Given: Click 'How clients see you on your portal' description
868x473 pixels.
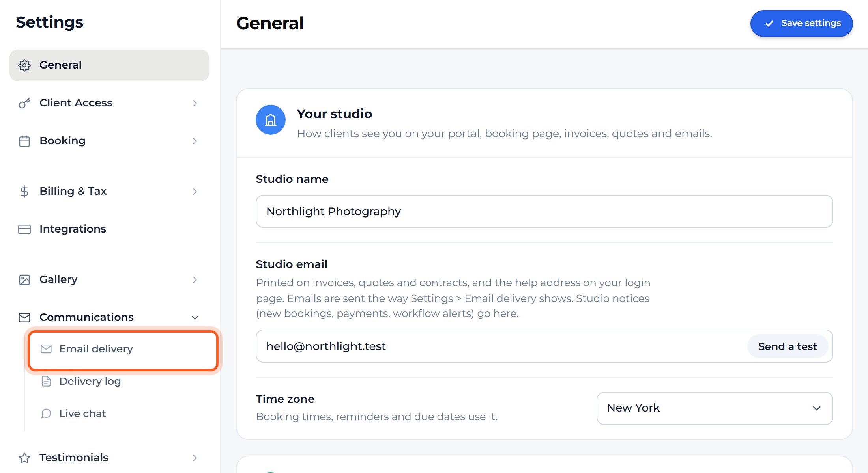Looking at the screenshot, I should click(x=505, y=134).
